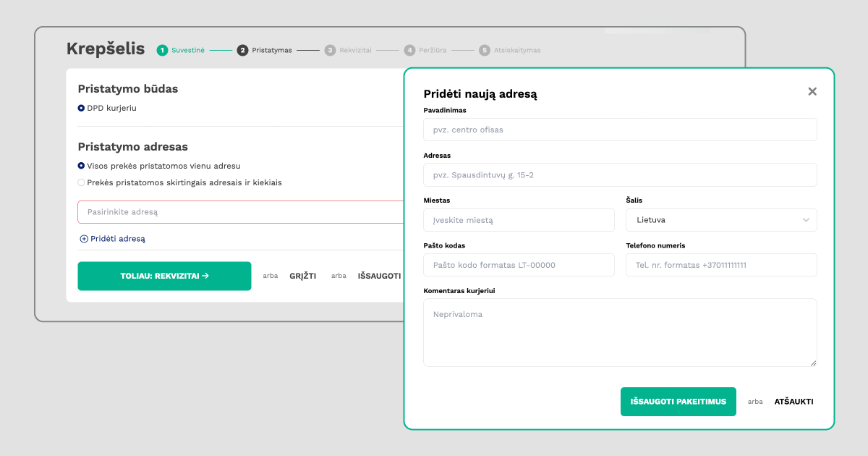Image resolution: width=868 pixels, height=456 pixels.
Task: Click Atšaukti to cancel the address form
Action: pyautogui.click(x=793, y=402)
